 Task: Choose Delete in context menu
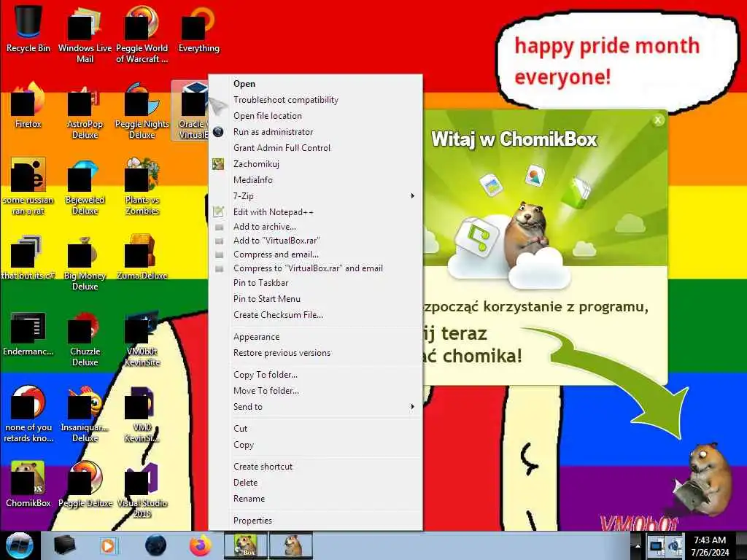coord(315,483)
